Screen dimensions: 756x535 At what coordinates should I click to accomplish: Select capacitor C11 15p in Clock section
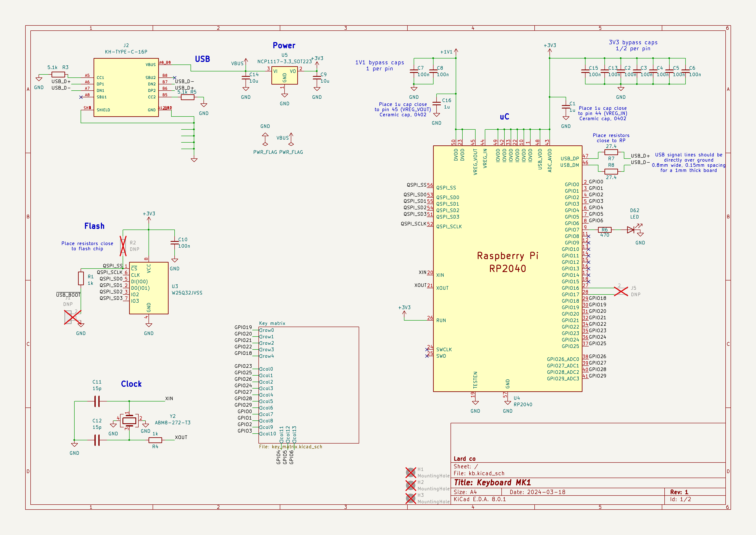click(97, 401)
